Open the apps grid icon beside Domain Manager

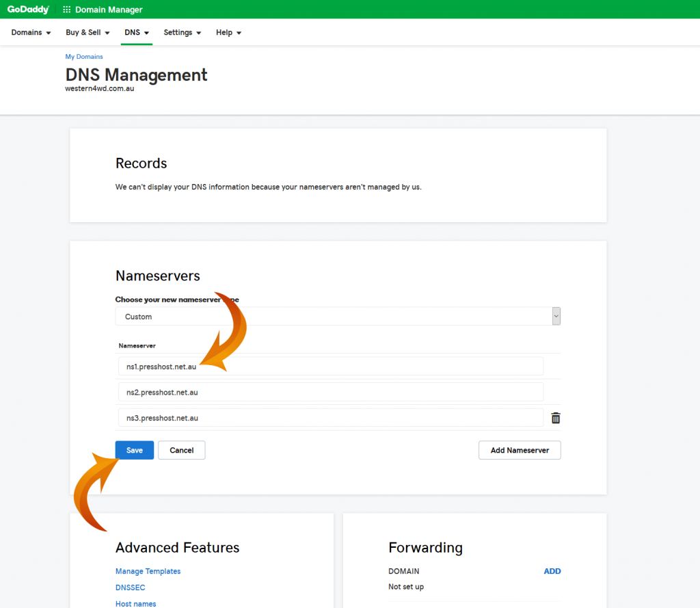click(66, 10)
